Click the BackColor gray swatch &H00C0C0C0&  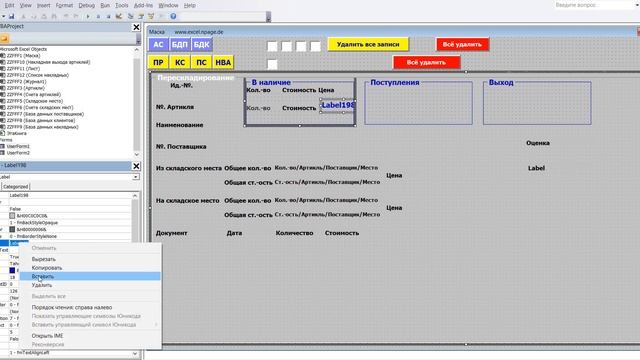pos(12,216)
